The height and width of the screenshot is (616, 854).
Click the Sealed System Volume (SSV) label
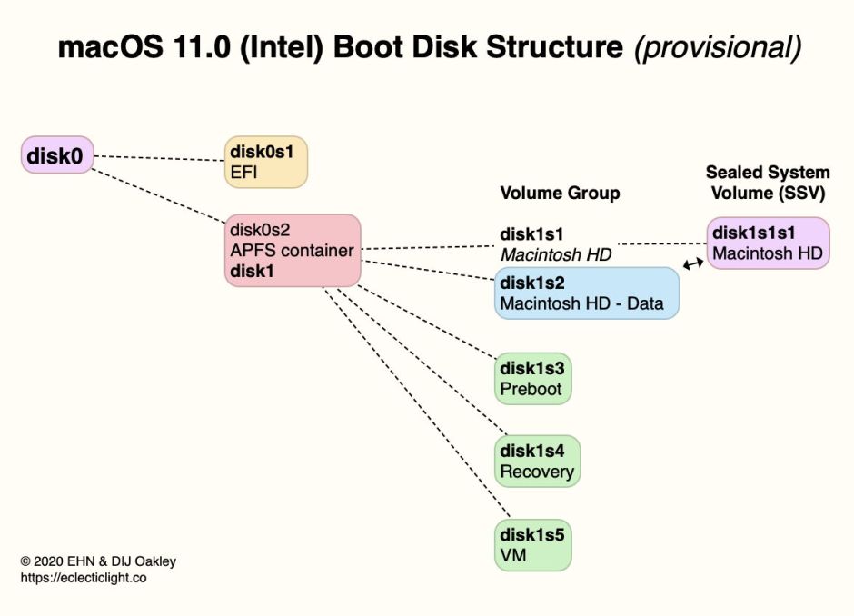click(x=768, y=181)
